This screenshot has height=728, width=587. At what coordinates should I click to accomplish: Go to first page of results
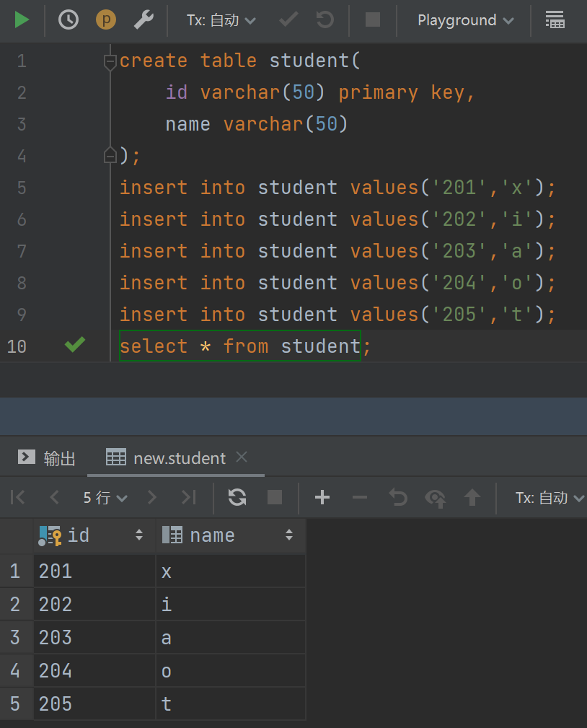17,498
